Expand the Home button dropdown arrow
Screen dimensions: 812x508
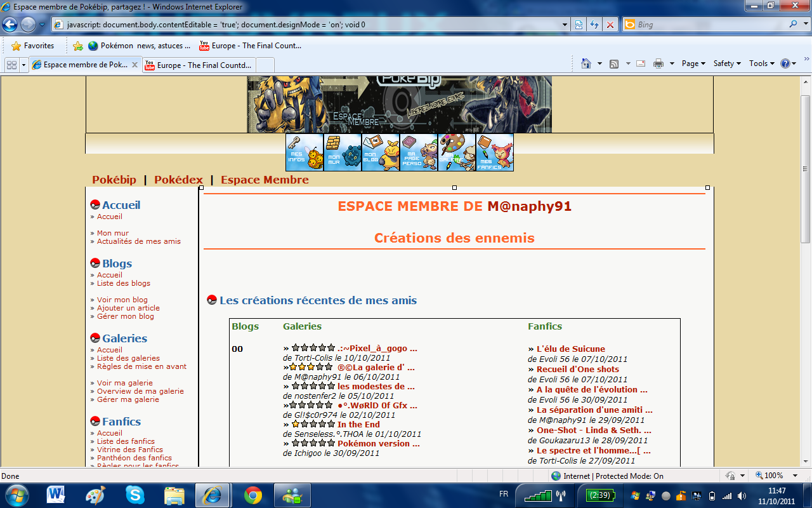[599, 63]
